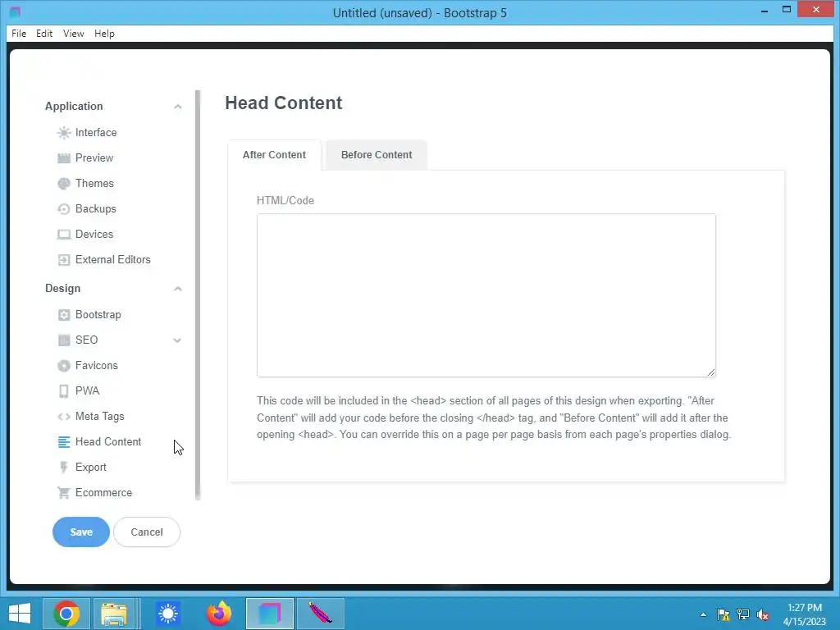Click the muted volume tray icon
The width and height of the screenshot is (840, 630).
(763, 614)
